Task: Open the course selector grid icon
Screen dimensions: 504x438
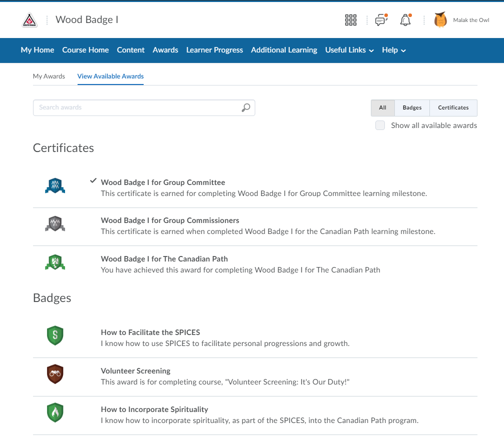Action: point(351,20)
